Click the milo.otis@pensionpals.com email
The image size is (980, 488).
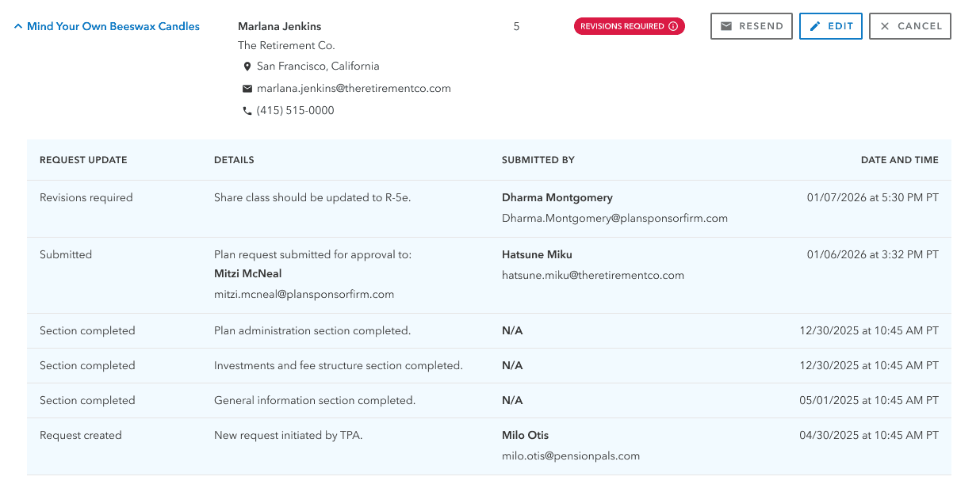[571, 456]
